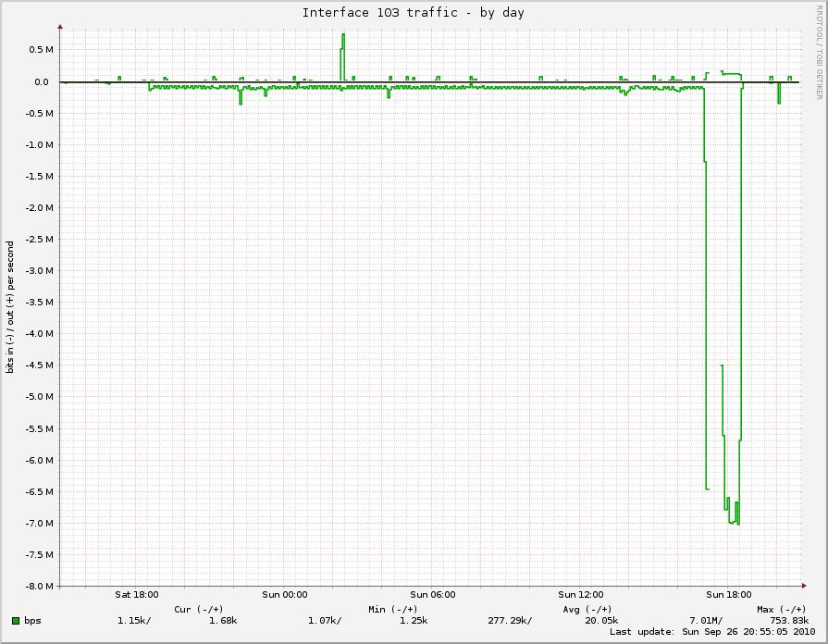
Task: Click the vertical 'bits in (-) / out (+)' axis label
Action: click(x=10, y=307)
